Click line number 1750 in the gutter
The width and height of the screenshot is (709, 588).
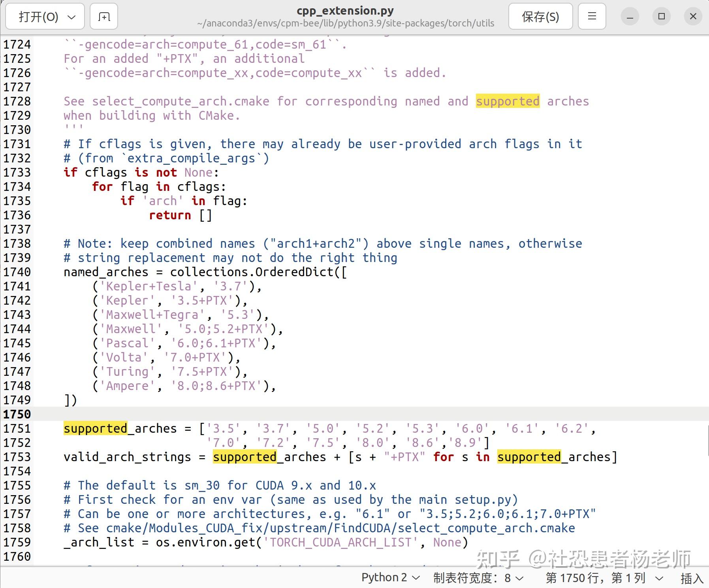[17, 414]
